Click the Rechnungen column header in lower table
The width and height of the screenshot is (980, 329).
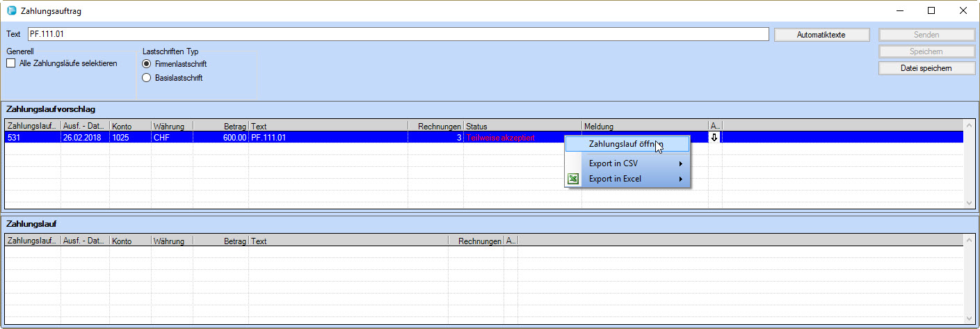tap(476, 241)
